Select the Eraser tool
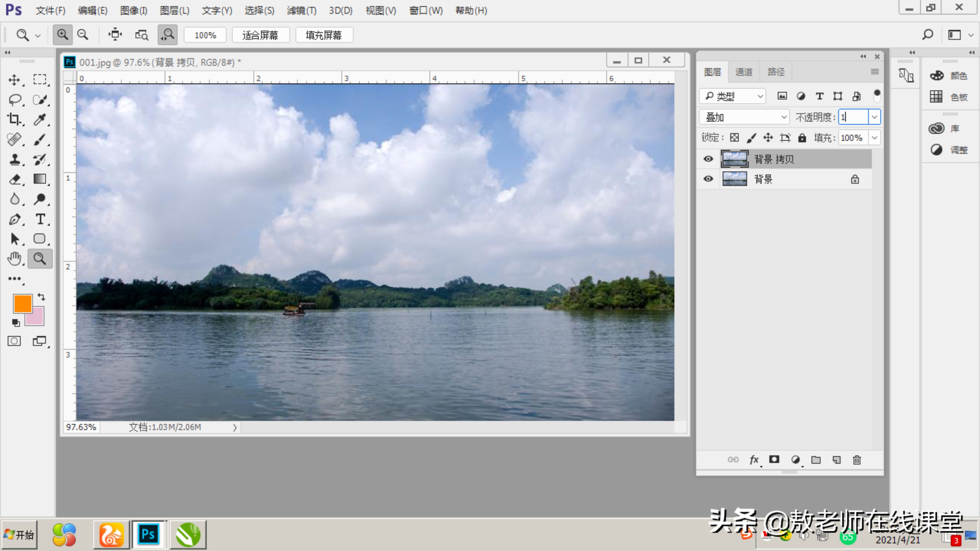This screenshot has height=551, width=980. 15,179
